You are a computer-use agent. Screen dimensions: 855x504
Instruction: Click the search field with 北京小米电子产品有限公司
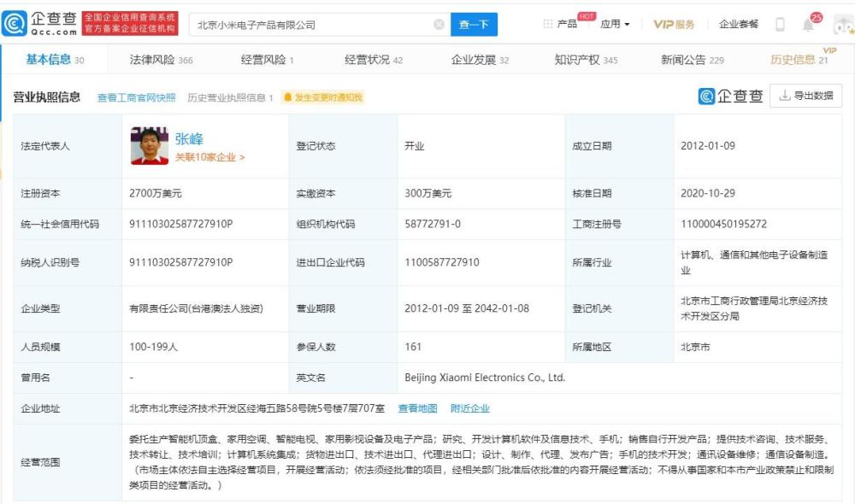[320, 25]
